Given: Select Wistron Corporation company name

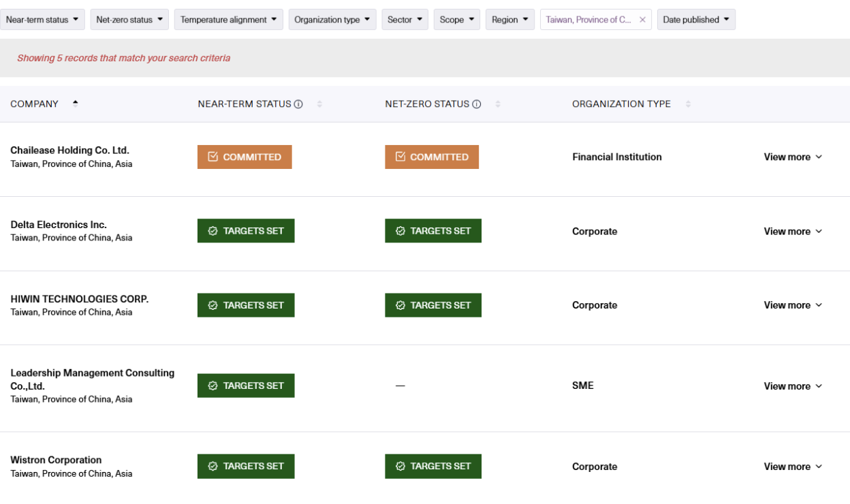Looking at the screenshot, I should (56, 460).
